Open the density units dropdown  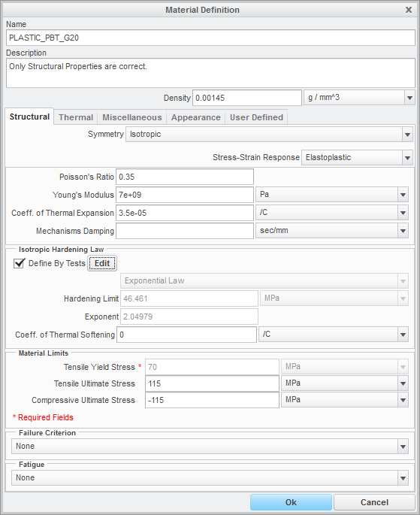359,98
